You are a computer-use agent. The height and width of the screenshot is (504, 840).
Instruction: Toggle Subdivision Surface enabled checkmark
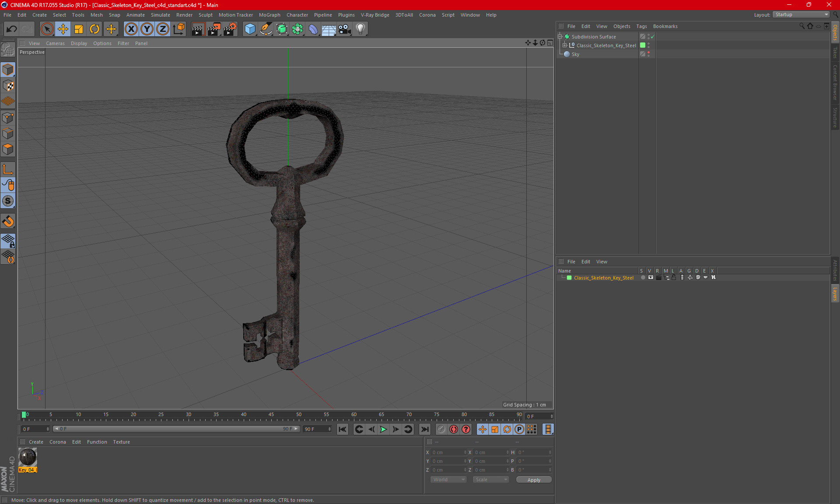[x=652, y=37]
